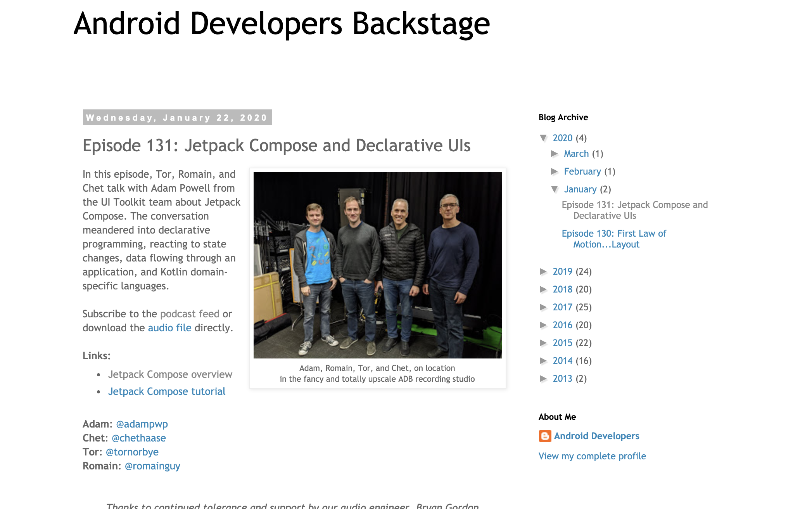Collapse the 2020 archive triangle
This screenshot has width=812, height=509.
pyautogui.click(x=544, y=138)
